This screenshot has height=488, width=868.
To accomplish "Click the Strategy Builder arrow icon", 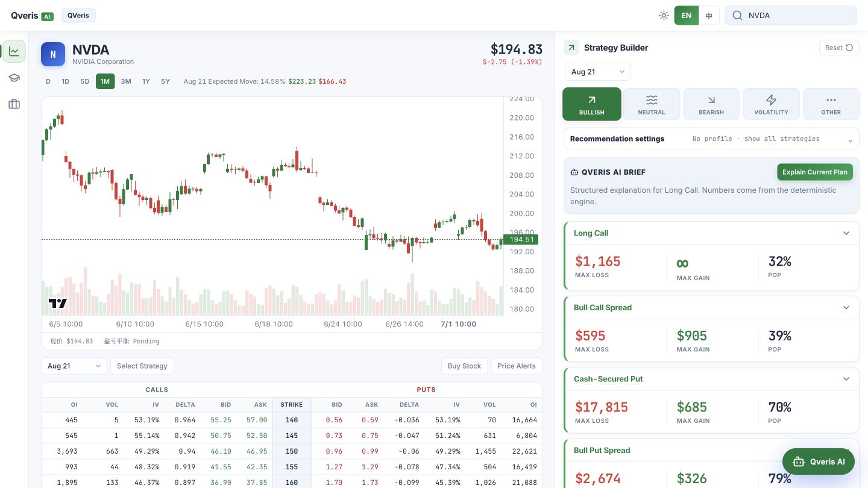I will click(x=571, y=48).
